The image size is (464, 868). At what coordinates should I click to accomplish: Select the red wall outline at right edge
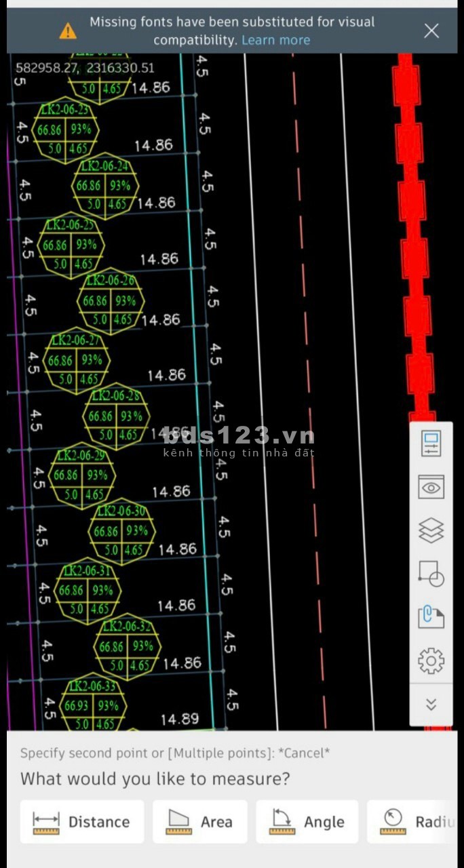[x=416, y=237]
